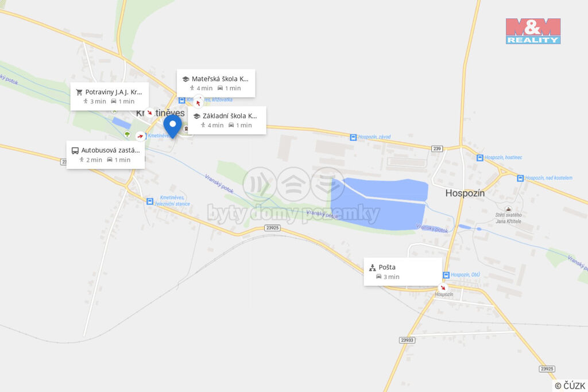Click the red arrow marker near Pošta
Image resolution: width=588 pixels, height=392 pixels.
[443, 288]
